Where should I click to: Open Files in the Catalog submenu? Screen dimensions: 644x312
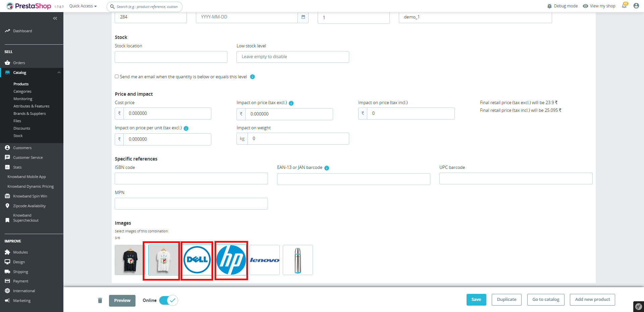pos(17,121)
